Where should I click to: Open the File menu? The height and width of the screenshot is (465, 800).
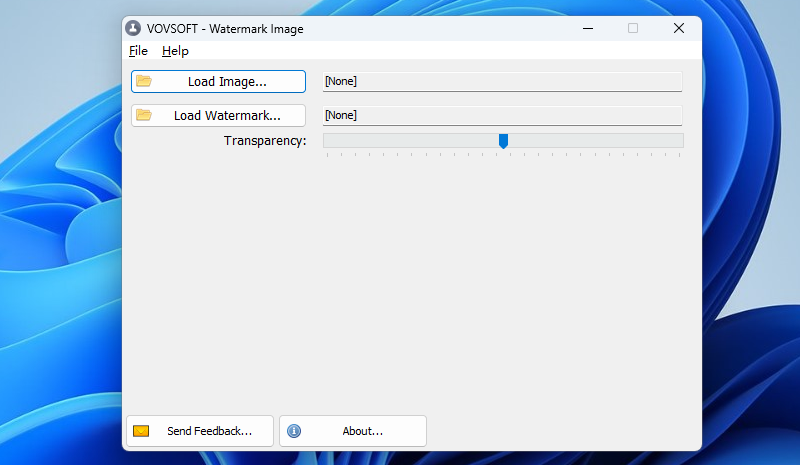pyautogui.click(x=138, y=51)
